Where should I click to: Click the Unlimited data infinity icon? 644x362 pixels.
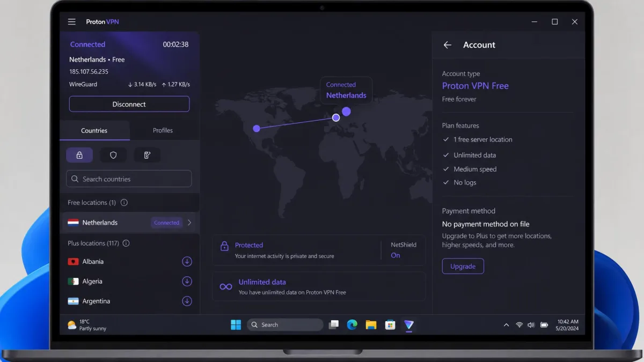click(x=226, y=287)
